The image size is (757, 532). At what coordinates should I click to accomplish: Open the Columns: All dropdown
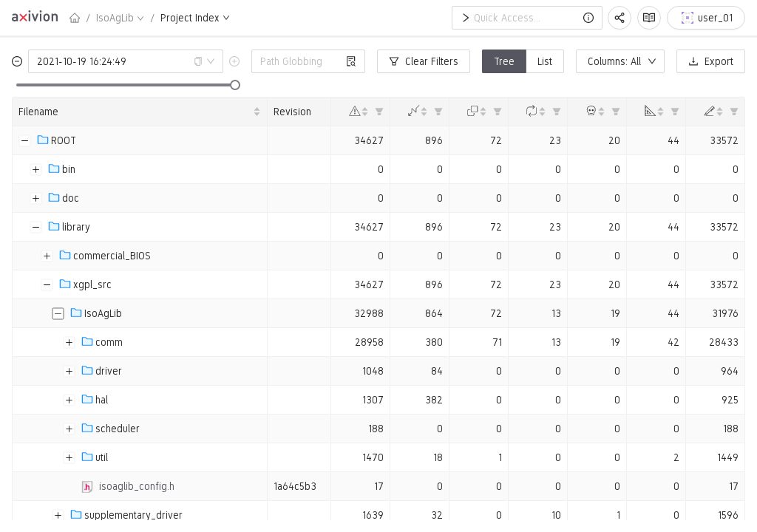pyautogui.click(x=620, y=61)
